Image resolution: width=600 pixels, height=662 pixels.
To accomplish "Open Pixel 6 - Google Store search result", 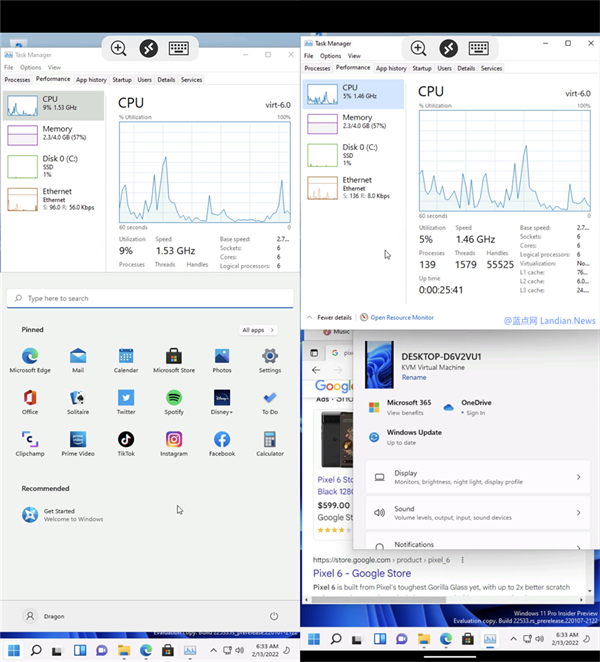I will [362, 573].
